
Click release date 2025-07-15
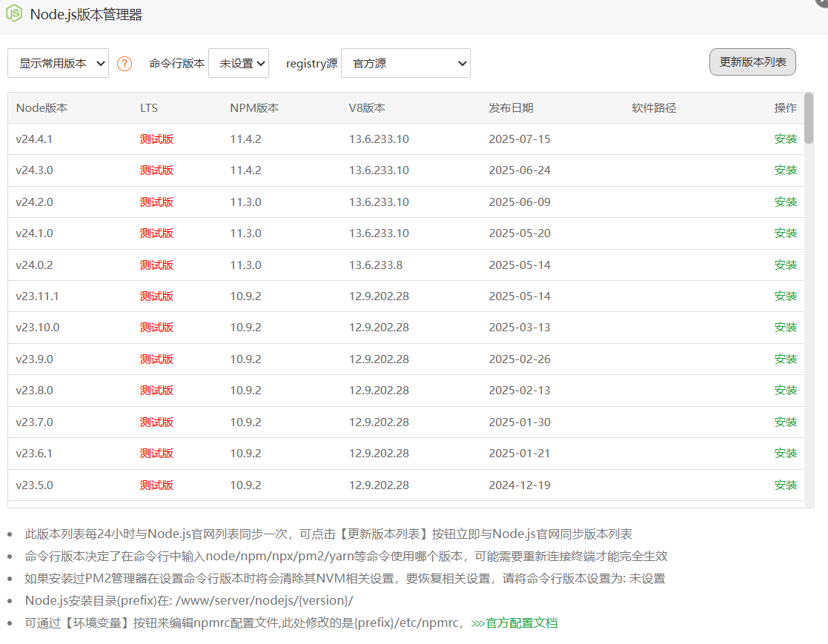tap(520, 139)
